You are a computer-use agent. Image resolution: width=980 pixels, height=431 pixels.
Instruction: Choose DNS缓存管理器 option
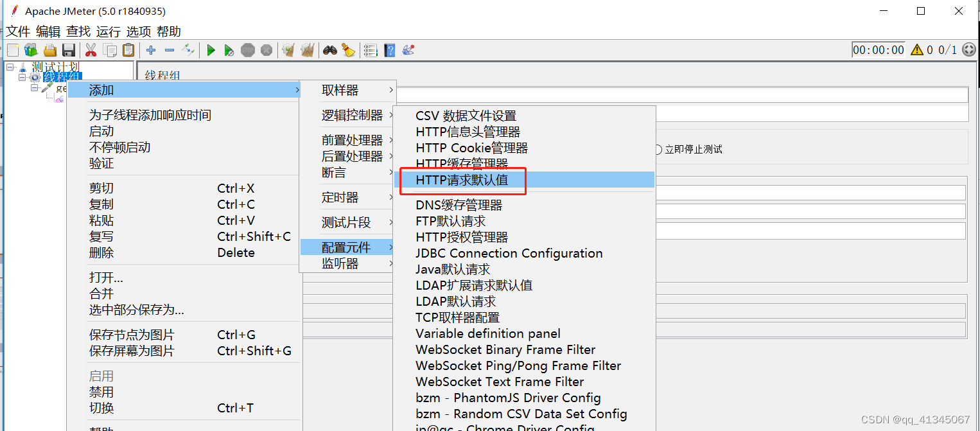tap(524, 205)
